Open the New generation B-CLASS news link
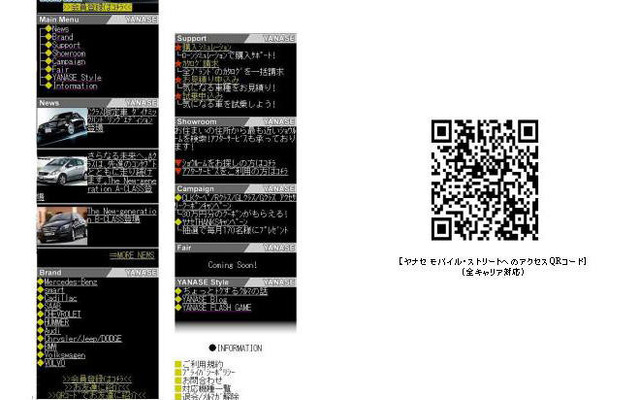The image size is (640, 400). [122, 215]
